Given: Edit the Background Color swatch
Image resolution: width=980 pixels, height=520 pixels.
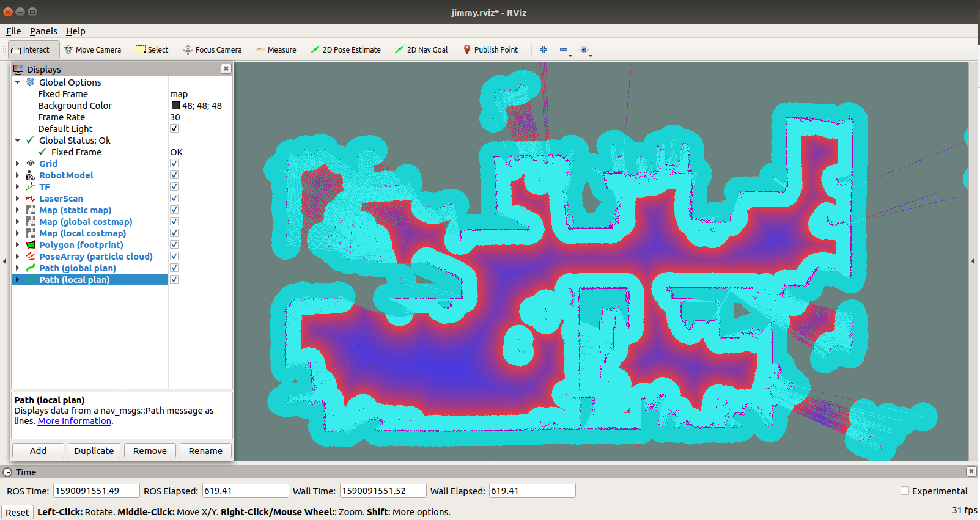Looking at the screenshot, I should click(x=175, y=105).
